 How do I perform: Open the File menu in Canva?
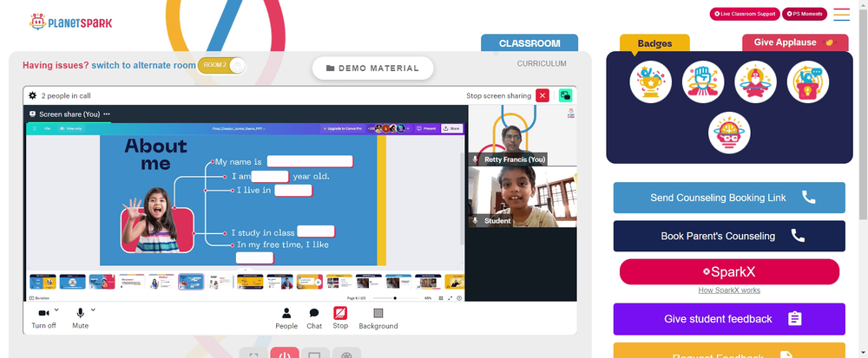[x=48, y=128]
